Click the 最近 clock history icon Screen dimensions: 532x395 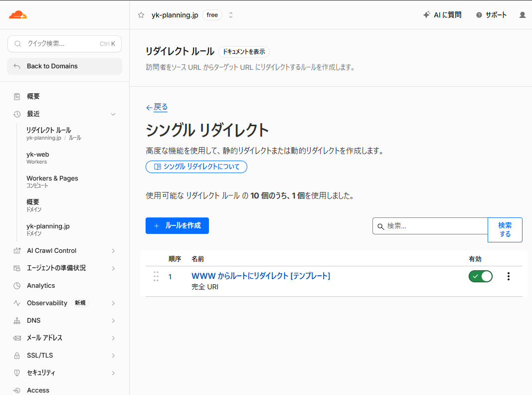[17, 114]
